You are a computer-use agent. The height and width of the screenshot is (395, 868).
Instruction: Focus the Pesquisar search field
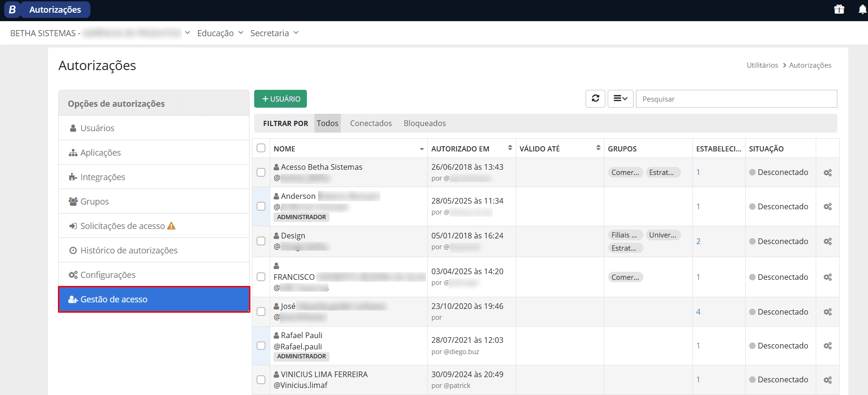[x=737, y=99]
